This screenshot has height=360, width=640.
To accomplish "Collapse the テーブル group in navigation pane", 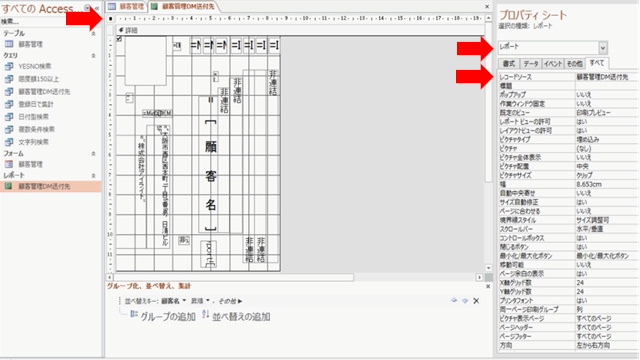I will click(93, 34).
